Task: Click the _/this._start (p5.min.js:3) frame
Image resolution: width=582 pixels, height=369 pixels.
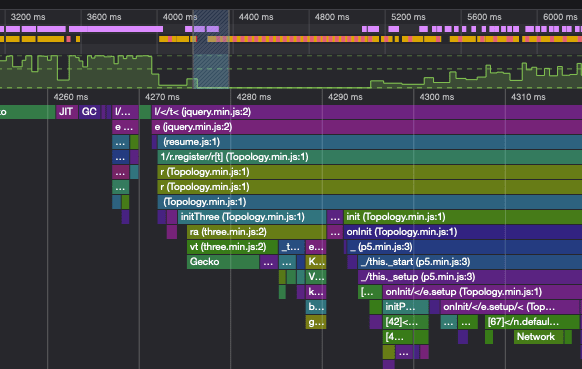Action: [470, 262]
